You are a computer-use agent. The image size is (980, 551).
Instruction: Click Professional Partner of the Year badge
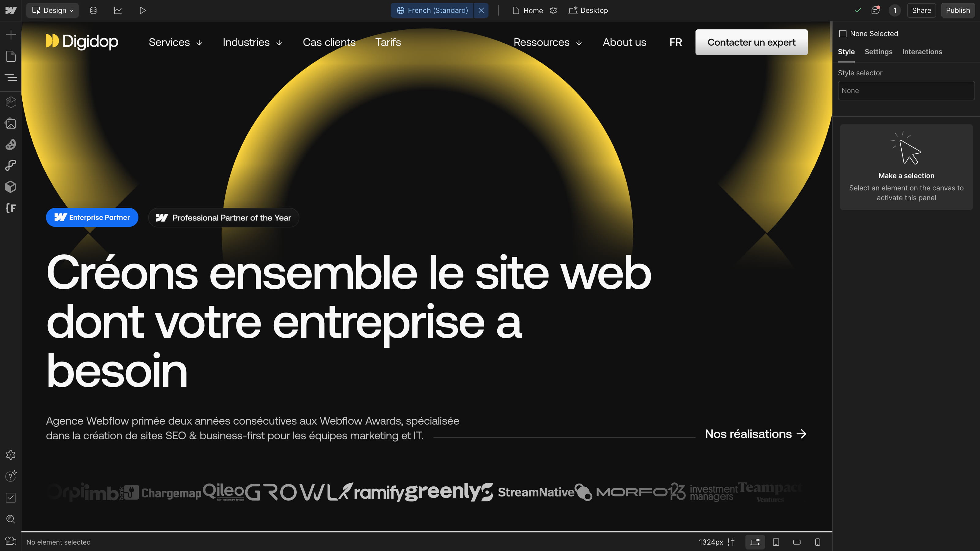[x=224, y=218]
